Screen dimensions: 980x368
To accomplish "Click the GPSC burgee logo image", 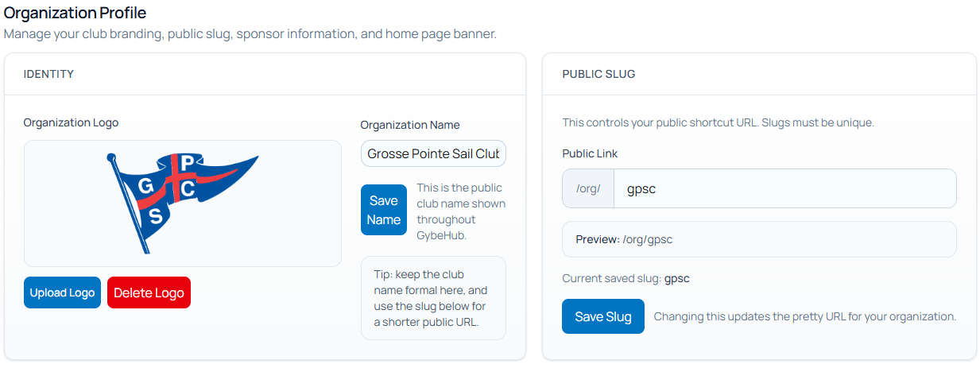I will (183, 203).
